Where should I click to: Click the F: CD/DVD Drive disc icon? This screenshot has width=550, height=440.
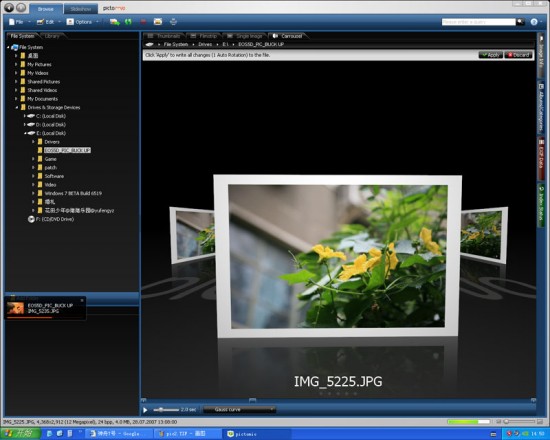(31, 219)
